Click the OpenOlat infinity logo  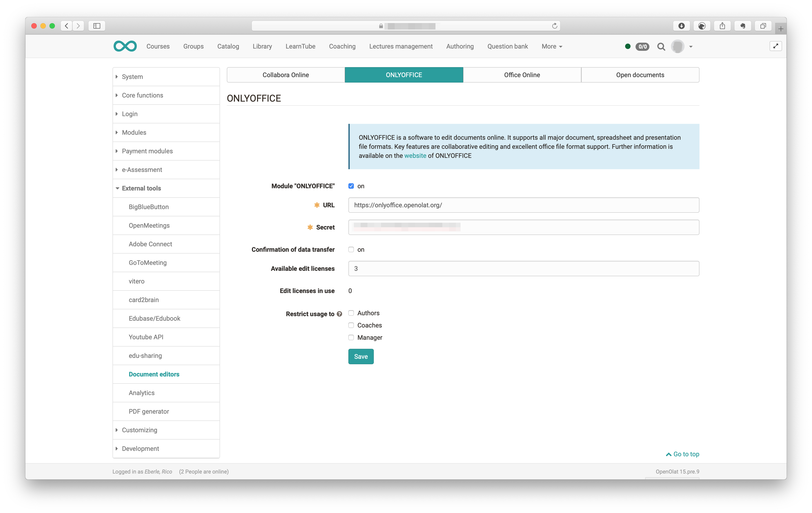125,46
